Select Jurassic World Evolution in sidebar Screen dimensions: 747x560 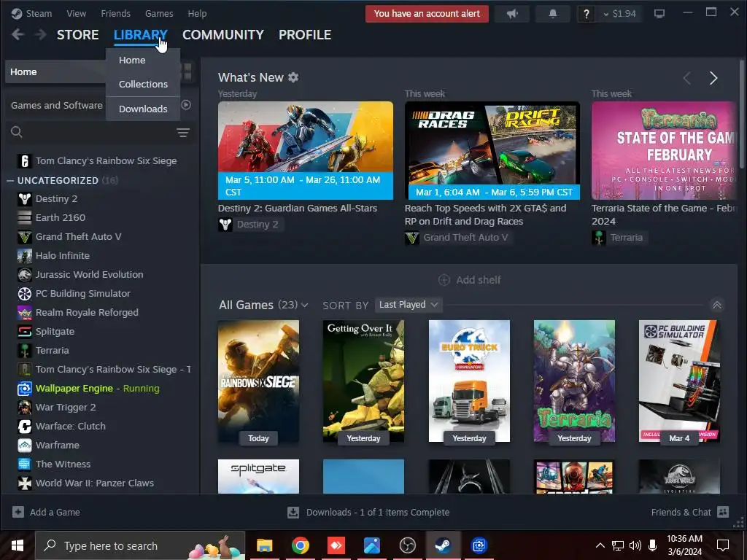click(x=89, y=275)
